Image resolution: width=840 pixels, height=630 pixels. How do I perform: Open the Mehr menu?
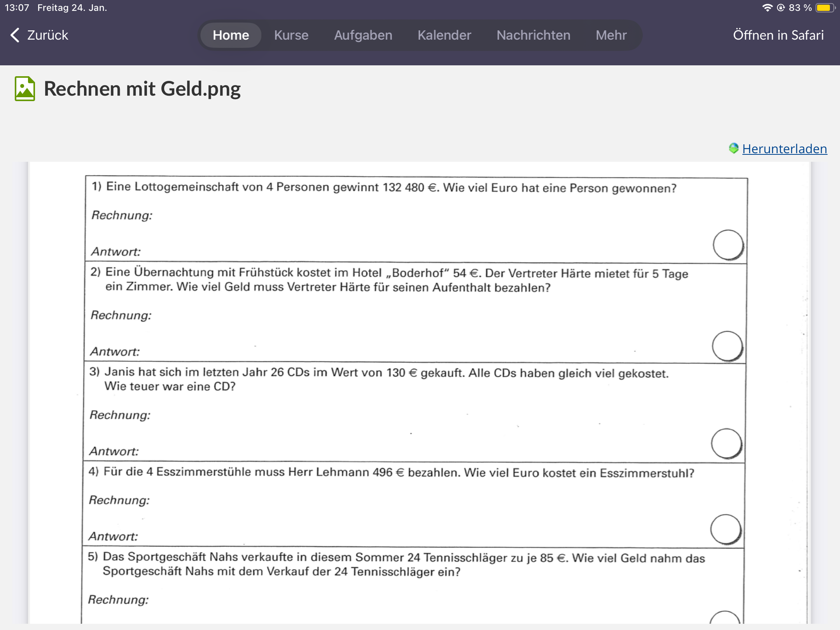[611, 35]
